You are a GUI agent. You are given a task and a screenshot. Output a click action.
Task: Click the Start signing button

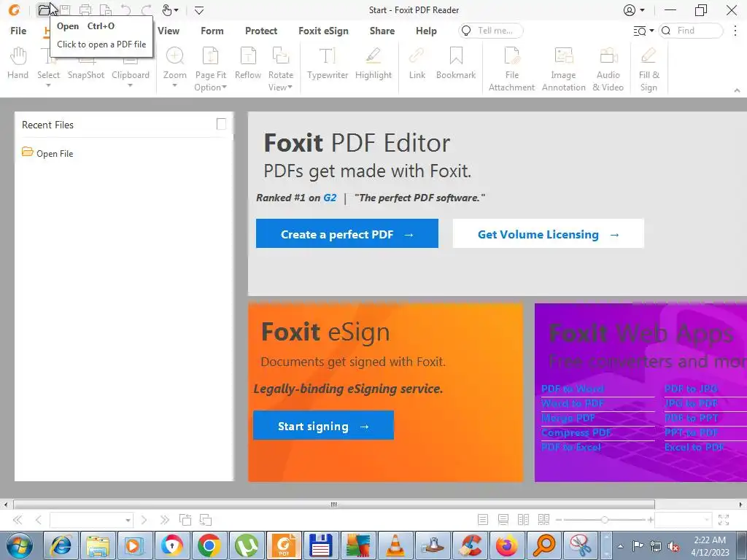tap(323, 425)
